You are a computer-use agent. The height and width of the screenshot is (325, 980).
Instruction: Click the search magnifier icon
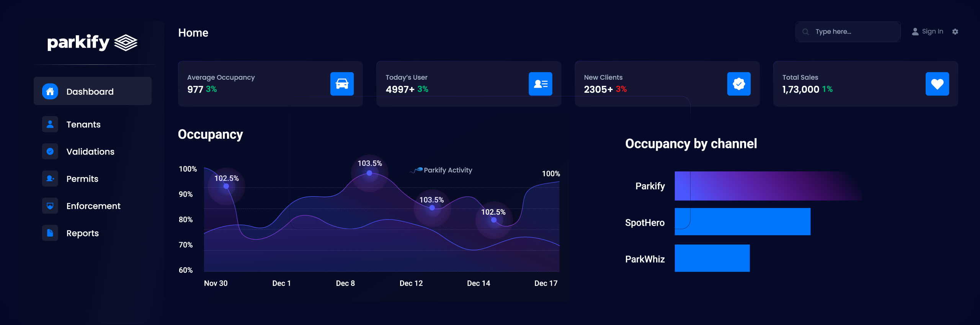point(805,32)
